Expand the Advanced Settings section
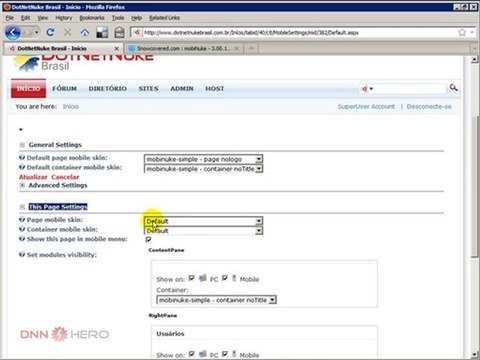Viewport: 480px width, 360px height. (22, 185)
